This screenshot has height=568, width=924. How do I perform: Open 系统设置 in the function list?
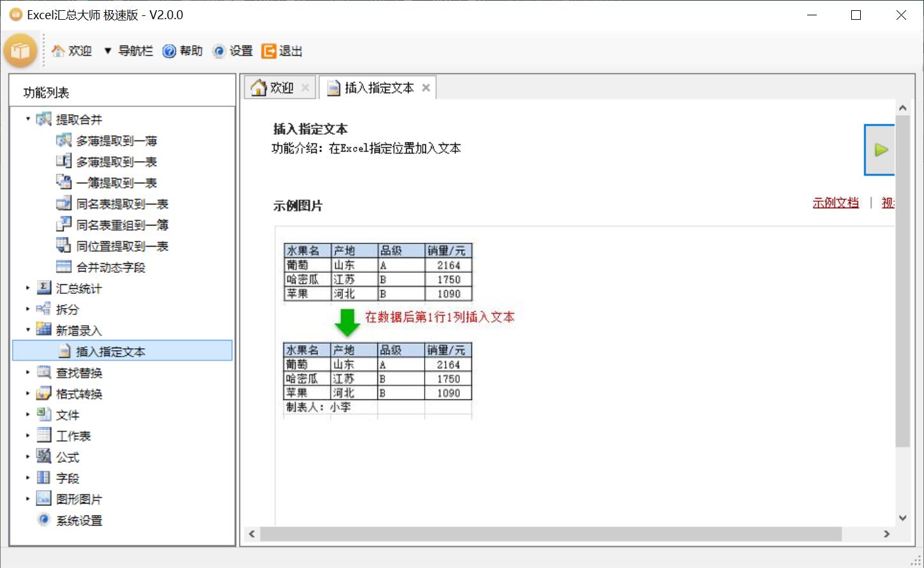[79, 520]
